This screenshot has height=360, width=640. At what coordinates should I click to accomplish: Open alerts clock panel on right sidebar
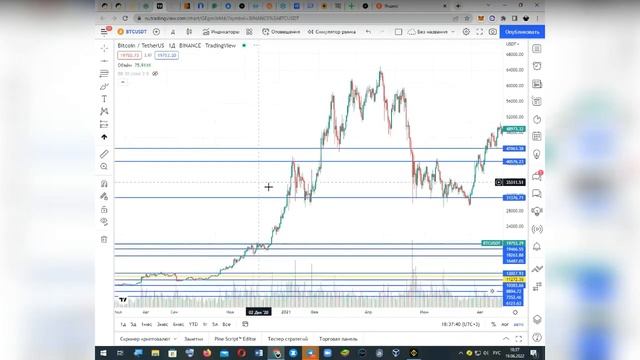[537, 66]
